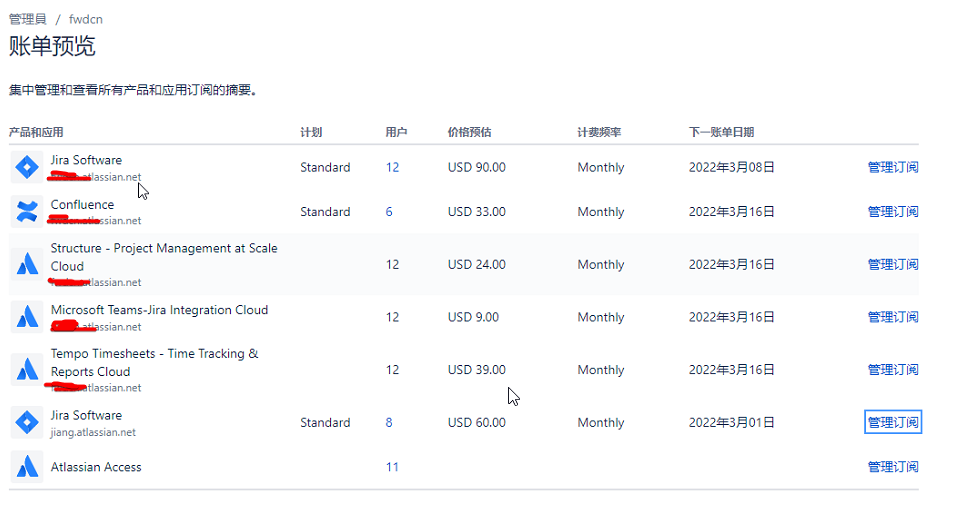Screen dimensions: 954x522
Task: Click the 2022年3月01日 billing date
Action: pos(731,422)
